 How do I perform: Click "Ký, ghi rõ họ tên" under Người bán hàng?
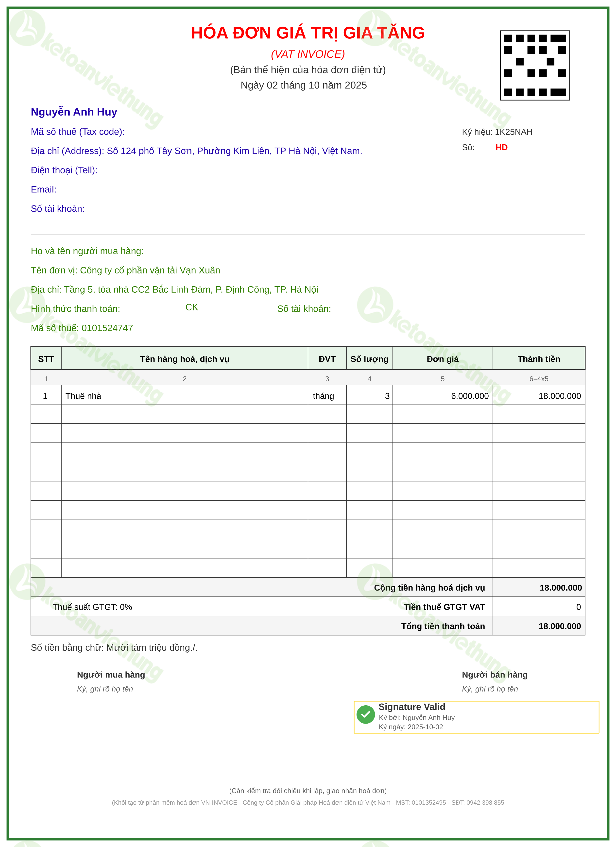490,689
